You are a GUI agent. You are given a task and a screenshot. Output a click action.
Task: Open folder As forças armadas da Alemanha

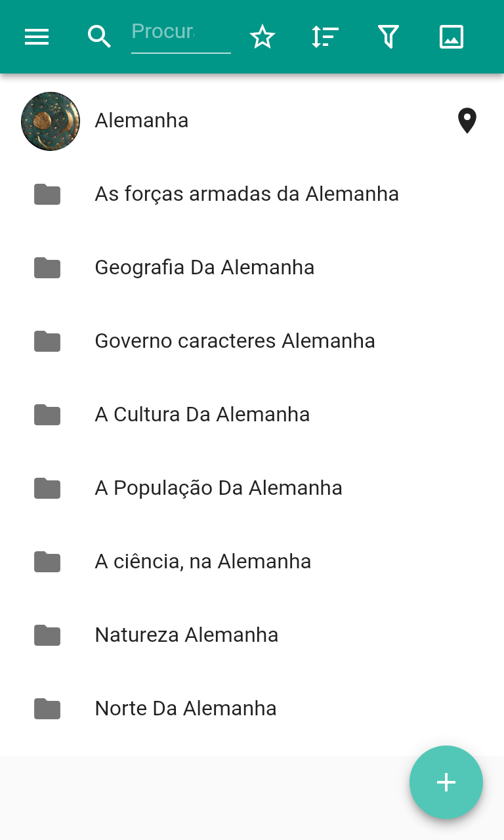click(x=247, y=194)
